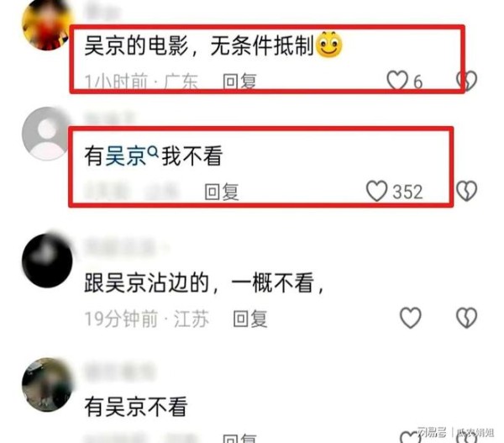The height and width of the screenshot is (443, 504).
Task: Open the gray default avatar profile
Action: [48, 134]
